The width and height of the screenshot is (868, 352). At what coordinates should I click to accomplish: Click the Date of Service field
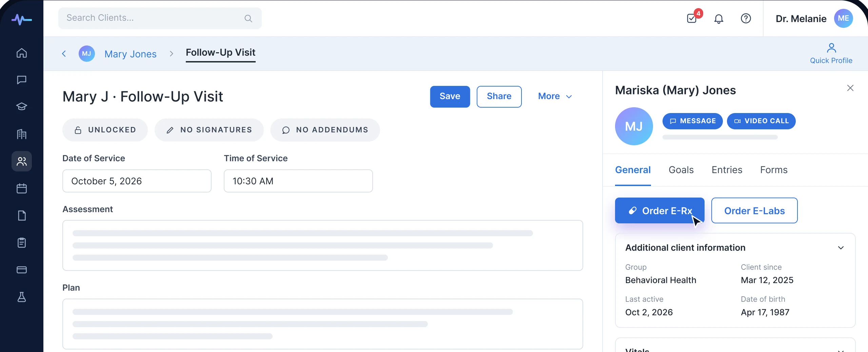point(137,181)
